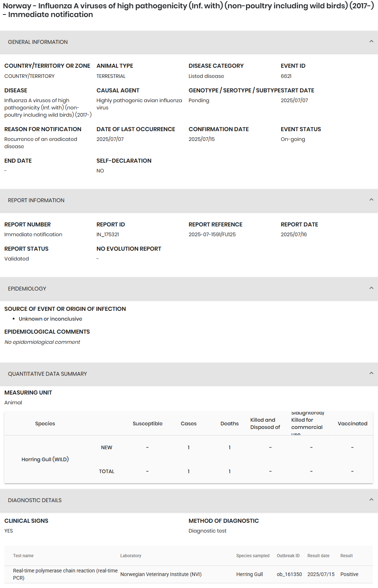Click the report ID IN_175321 value

point(108,234)
